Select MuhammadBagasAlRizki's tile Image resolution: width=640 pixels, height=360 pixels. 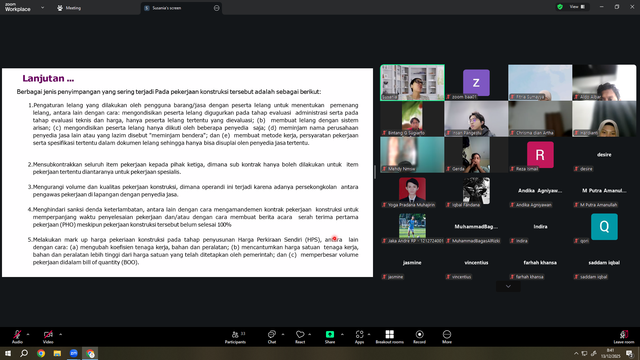click(x=476, y=227)
